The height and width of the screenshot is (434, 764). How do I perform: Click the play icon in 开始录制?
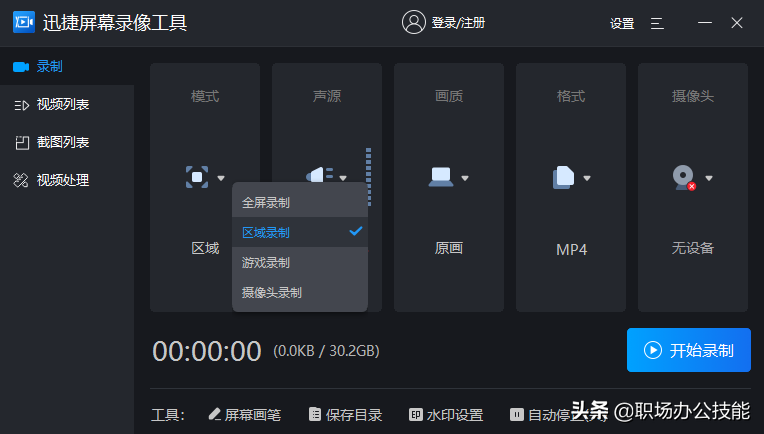(x=652, y=350)
